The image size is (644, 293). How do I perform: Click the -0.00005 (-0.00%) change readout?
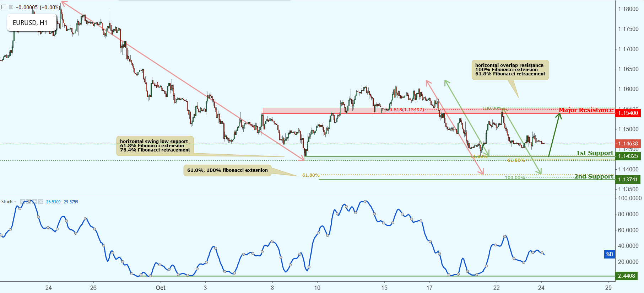[38, 7]
